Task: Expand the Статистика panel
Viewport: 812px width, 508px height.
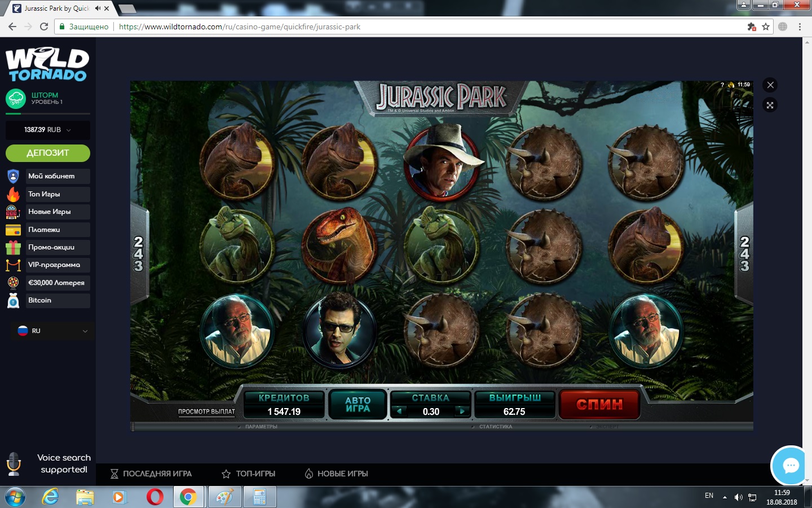Action: pos(495,427)
